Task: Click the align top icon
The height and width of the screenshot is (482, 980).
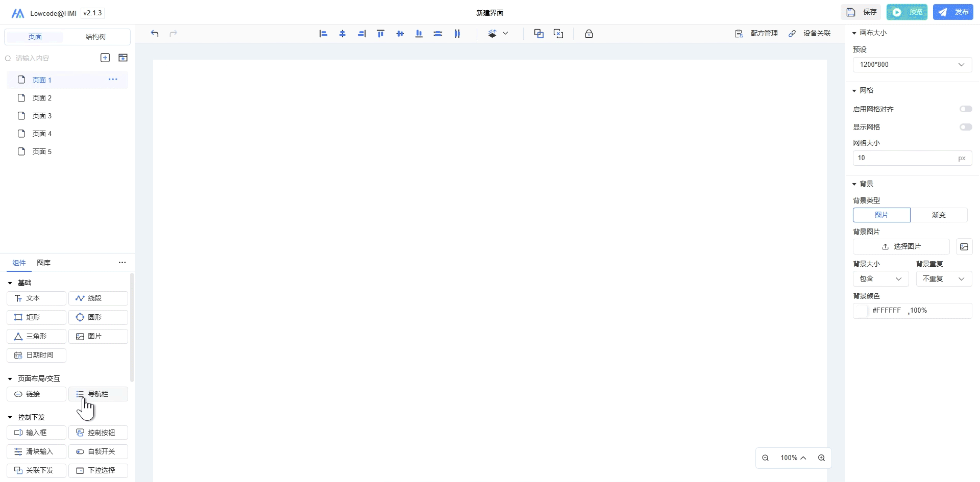Action: (380, 34)
